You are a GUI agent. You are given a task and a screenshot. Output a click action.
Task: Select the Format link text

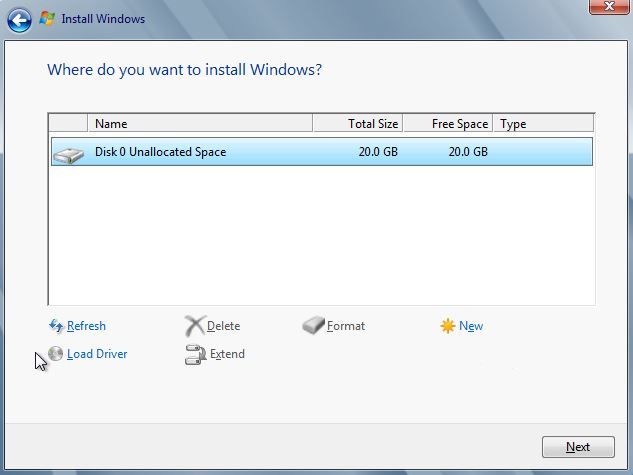tap(346, 326)
